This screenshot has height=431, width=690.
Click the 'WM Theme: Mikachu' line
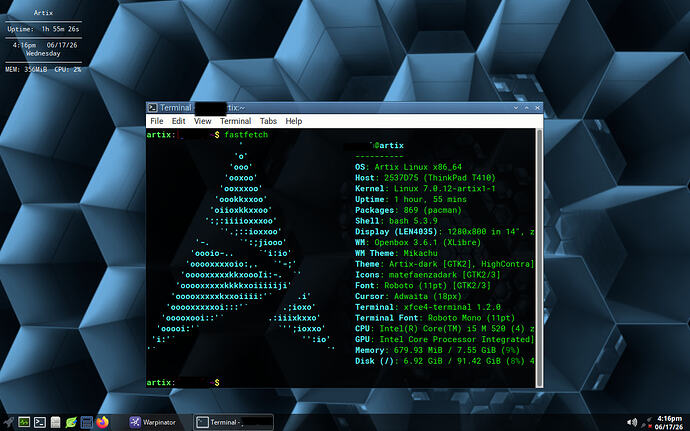point(396,253)
